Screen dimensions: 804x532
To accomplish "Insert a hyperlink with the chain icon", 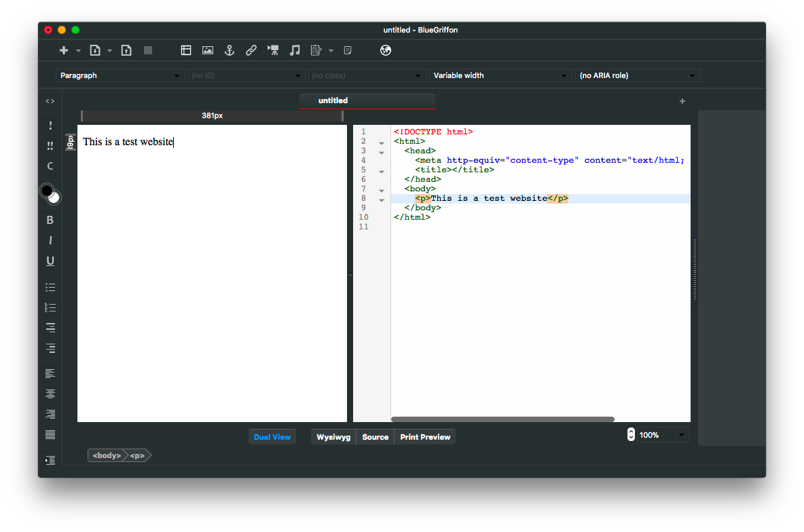I will [251, 50].
